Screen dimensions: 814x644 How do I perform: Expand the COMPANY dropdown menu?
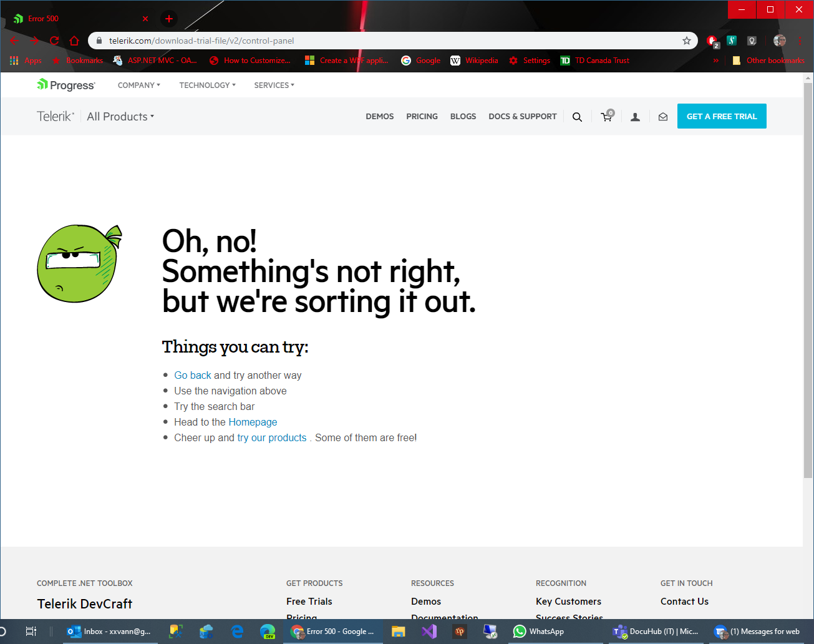coord(138,85)
